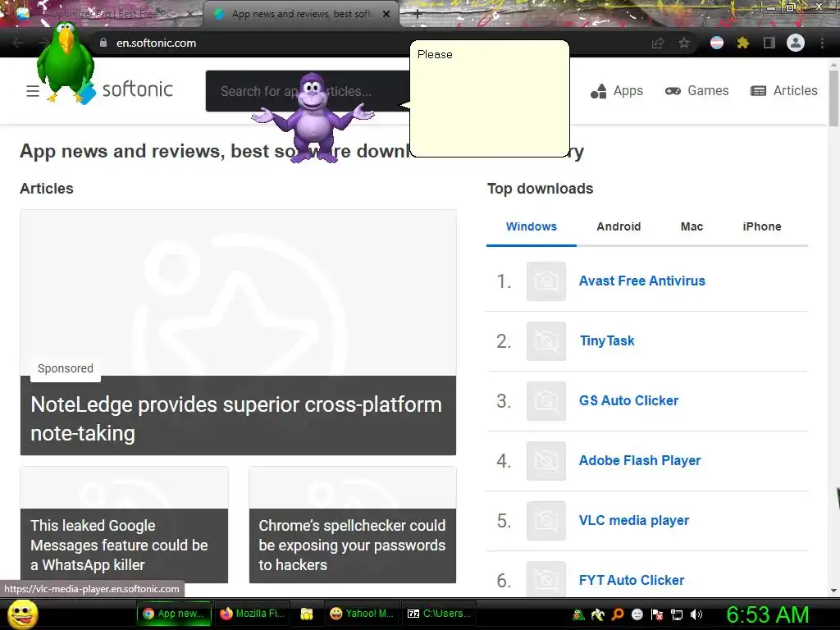Open the Chrome profile avatar
The width and height of the screenshot is (840, 630).
click(796, 43)
